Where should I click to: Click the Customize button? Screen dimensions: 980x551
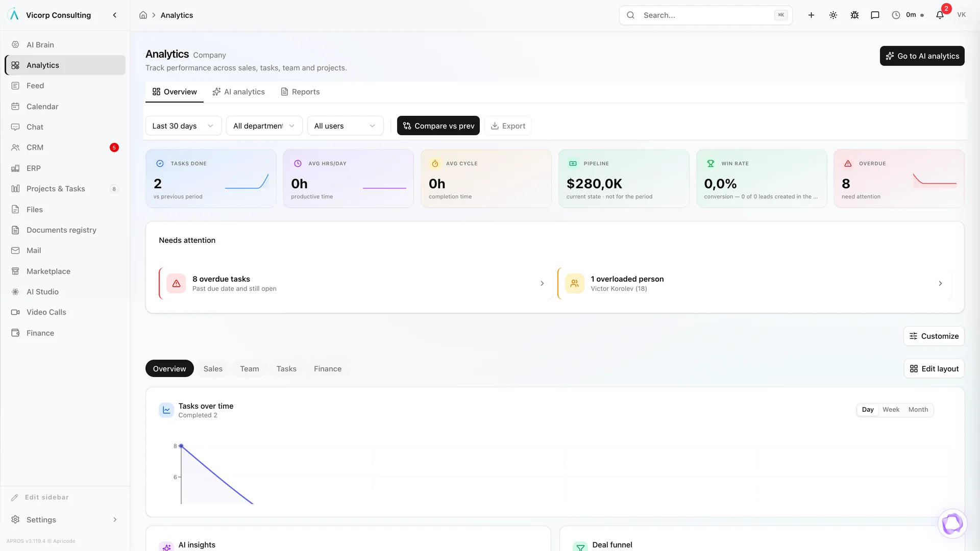(934, 336)
